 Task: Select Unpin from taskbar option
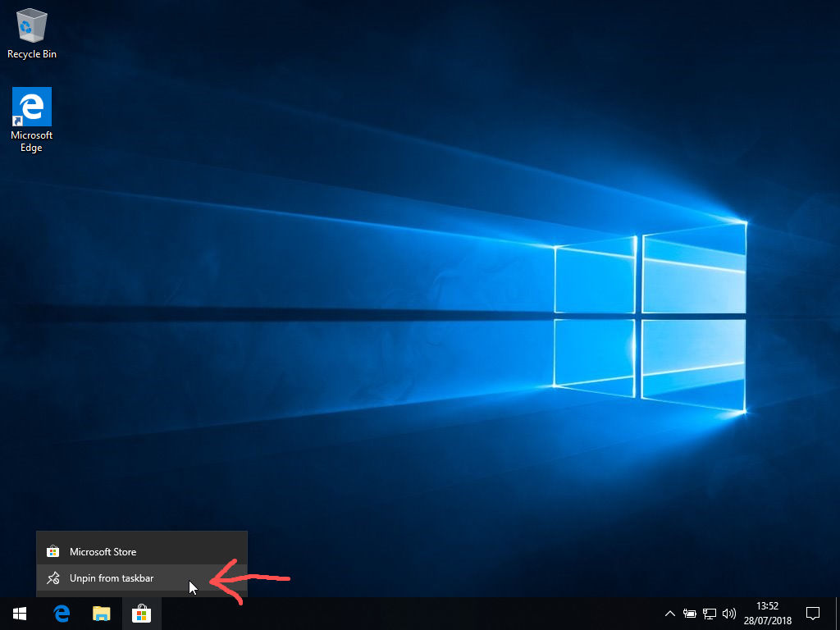(141, 578)
